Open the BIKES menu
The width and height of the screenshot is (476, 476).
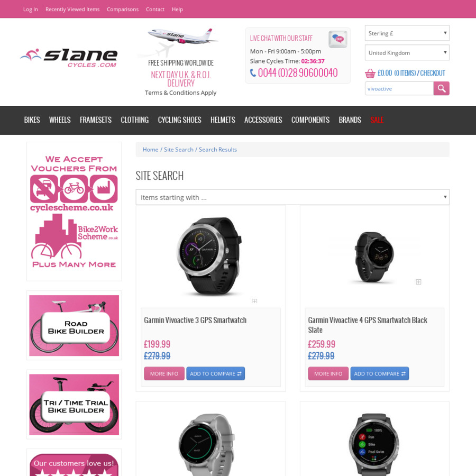pos(32,120)
